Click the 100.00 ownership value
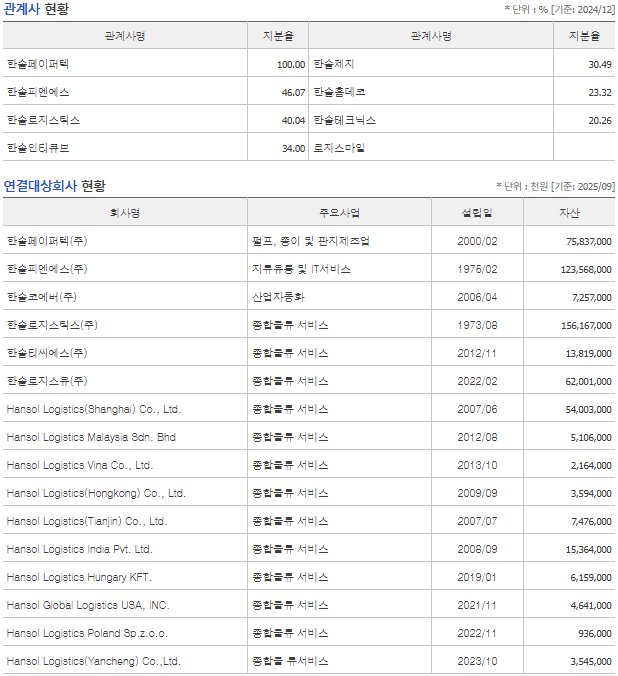This screenshot has height=676, width=618. (x=291, y=65)
